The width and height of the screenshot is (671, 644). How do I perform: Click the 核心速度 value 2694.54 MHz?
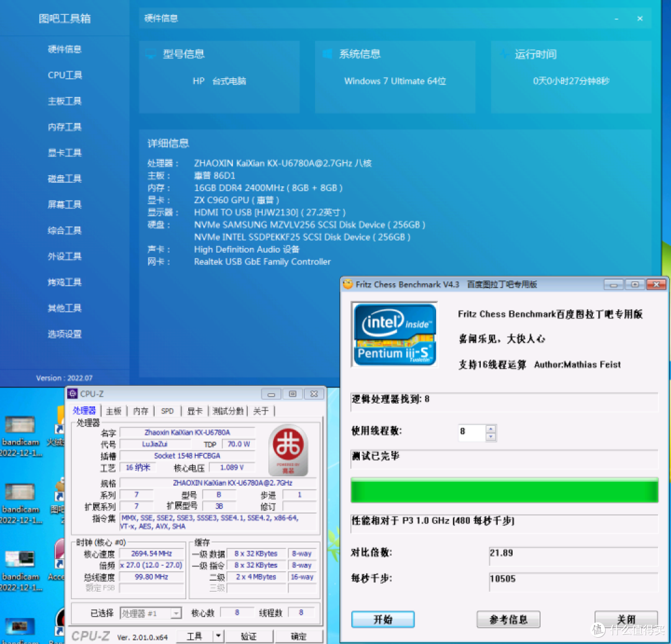coord(152,553)
